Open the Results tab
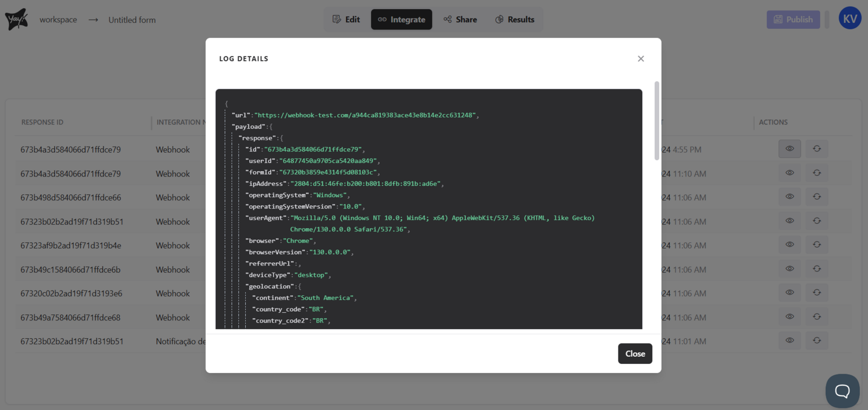This screenshot has width=868, height=410. (x=515, y=20)
